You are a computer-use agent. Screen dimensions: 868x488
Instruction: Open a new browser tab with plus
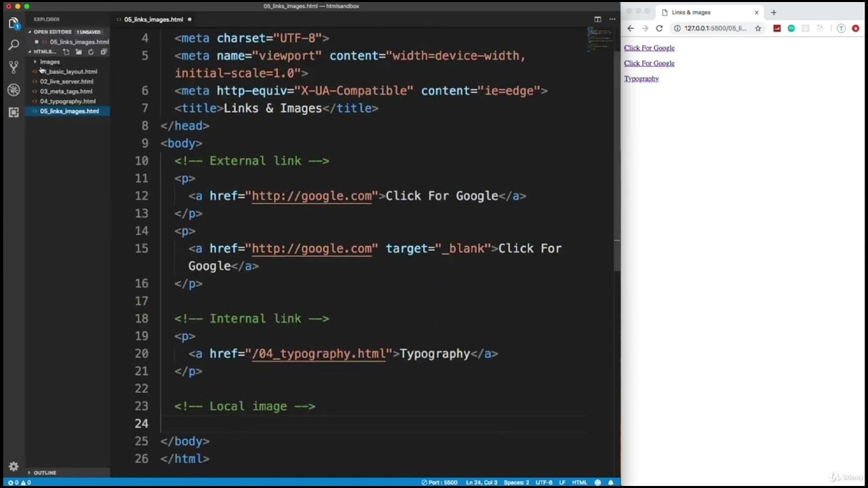point(773,12)
